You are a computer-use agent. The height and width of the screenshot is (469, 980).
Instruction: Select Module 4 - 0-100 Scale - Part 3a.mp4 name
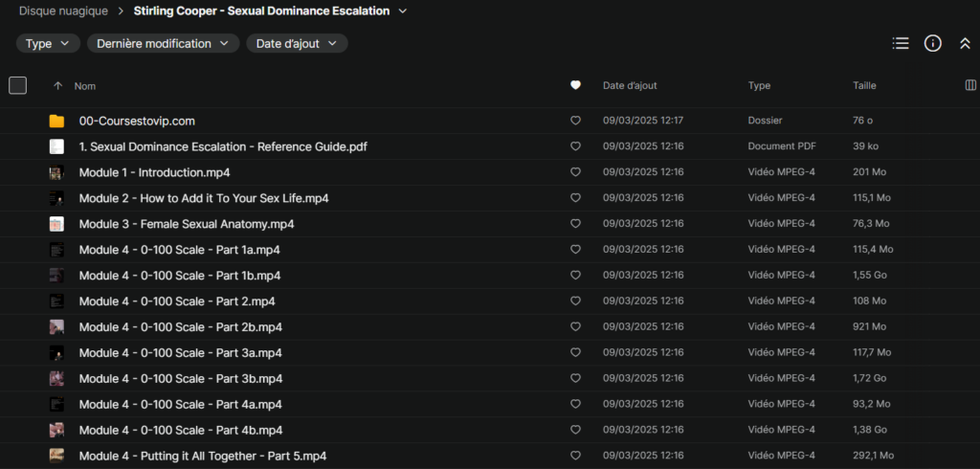coord(181,352)
